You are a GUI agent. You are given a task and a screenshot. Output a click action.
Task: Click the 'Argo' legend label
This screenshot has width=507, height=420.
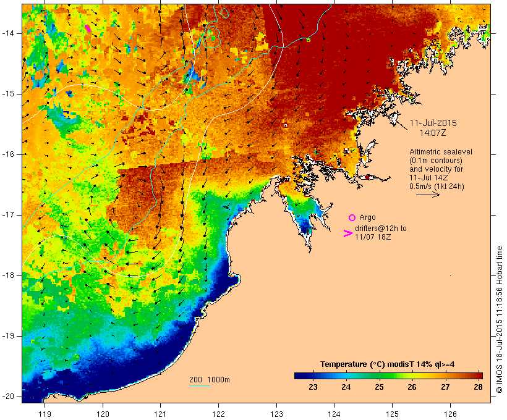point(367,217)
